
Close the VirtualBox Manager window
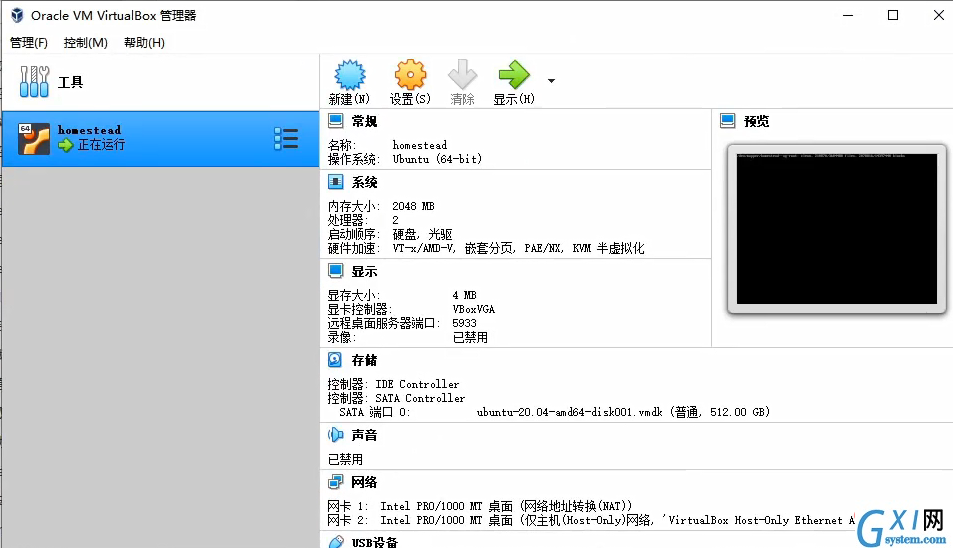pyautogui.click(x=938, y=15)
